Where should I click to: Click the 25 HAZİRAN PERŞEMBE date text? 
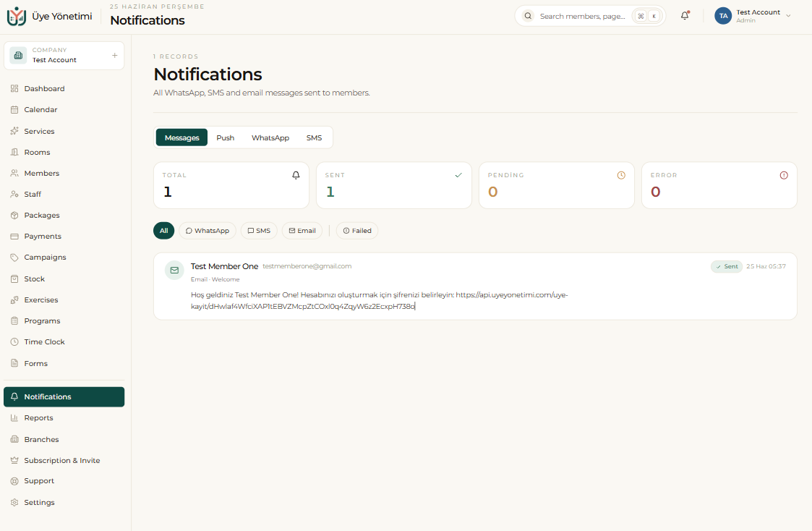coord(157,7)
